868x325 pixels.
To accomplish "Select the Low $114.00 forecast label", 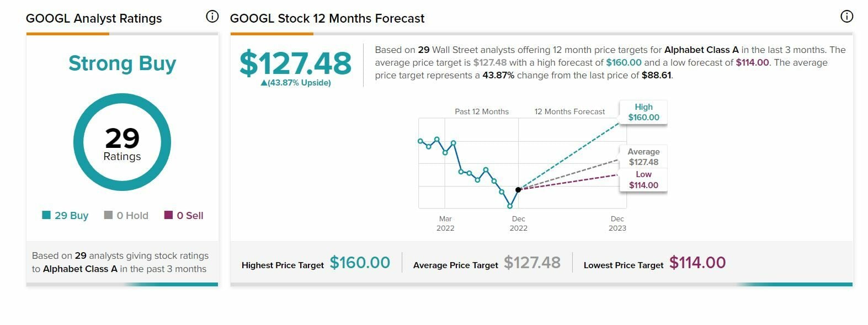I will click(x=643, y=180).
